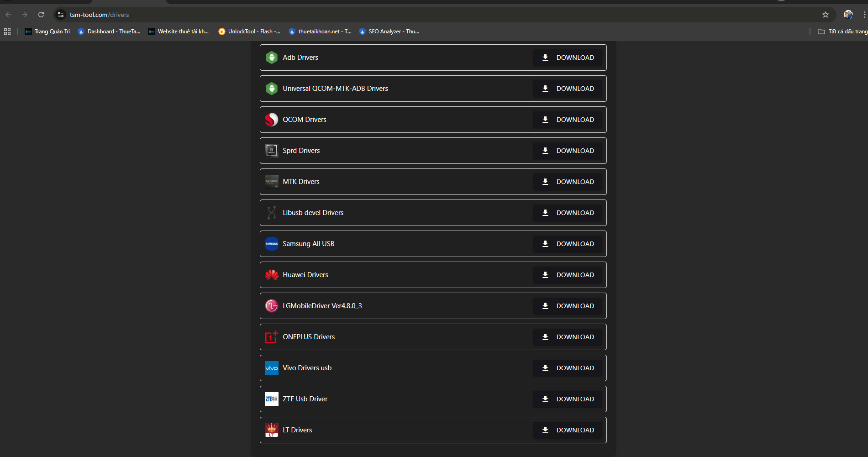Viewport: 868px width, 457px height.
Task: Open the Dashboard - ThueTa... bookmark
Action: pyautogui.click(x=109, y=32)
